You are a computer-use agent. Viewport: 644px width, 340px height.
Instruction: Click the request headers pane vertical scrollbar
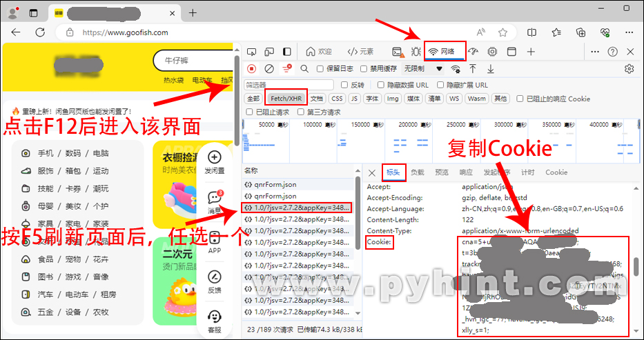(636, 267)
